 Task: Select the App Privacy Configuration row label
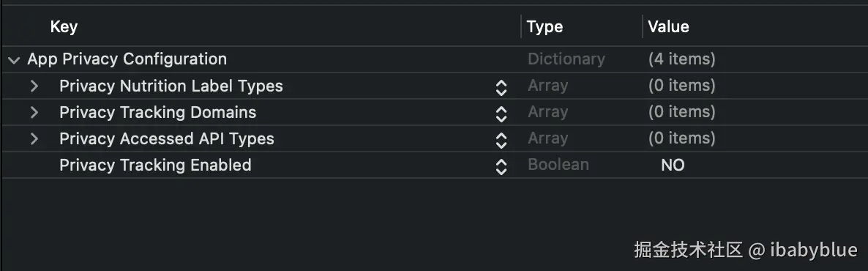[x=127, y=59]
